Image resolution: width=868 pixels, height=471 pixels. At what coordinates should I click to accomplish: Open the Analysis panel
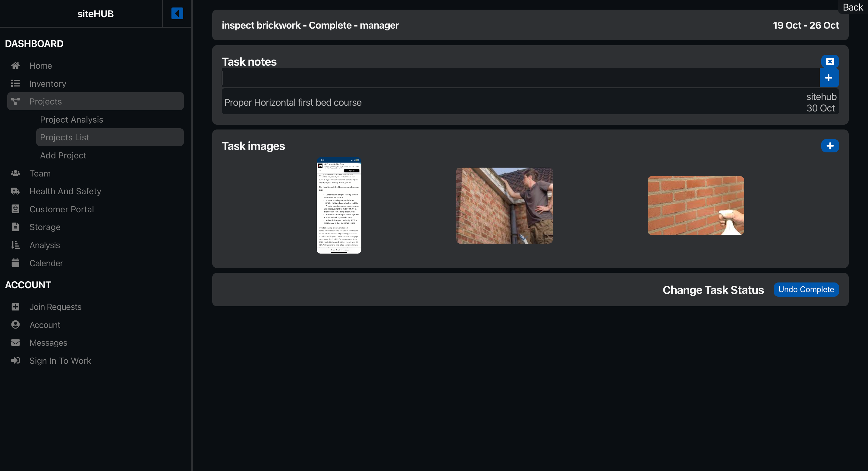pyautogui.click(x=44, y=245)
